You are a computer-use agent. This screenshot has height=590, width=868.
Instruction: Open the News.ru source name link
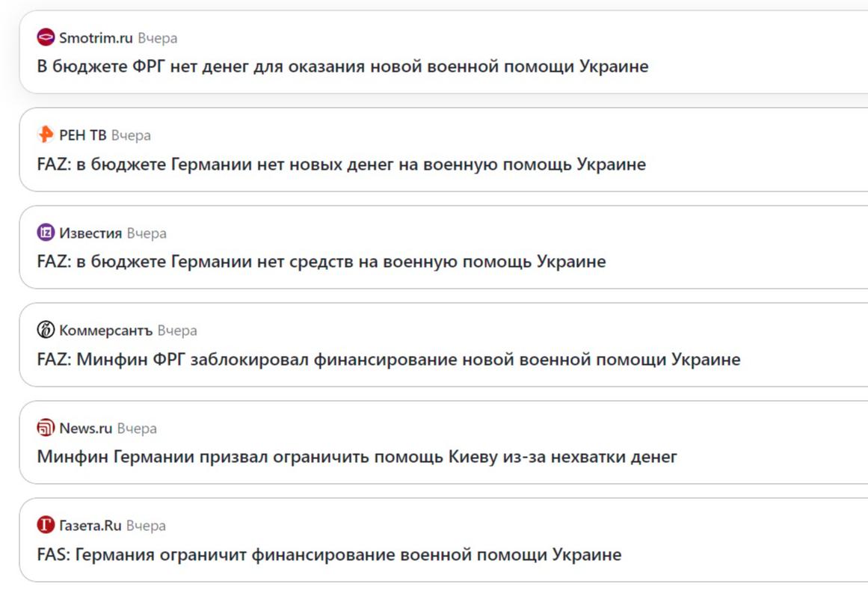[x=86, y=428]
